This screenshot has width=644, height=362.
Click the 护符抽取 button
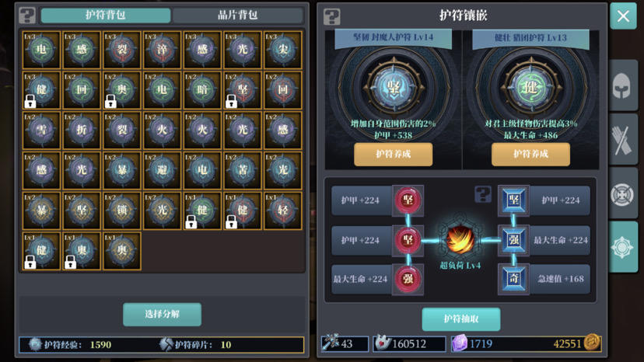pyautogui.click(x=460, y=319)
